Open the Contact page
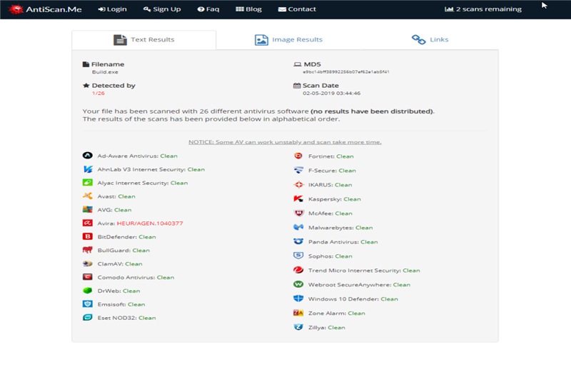The image size is (571, 392). pyautogui.click(x=297, y=9)
